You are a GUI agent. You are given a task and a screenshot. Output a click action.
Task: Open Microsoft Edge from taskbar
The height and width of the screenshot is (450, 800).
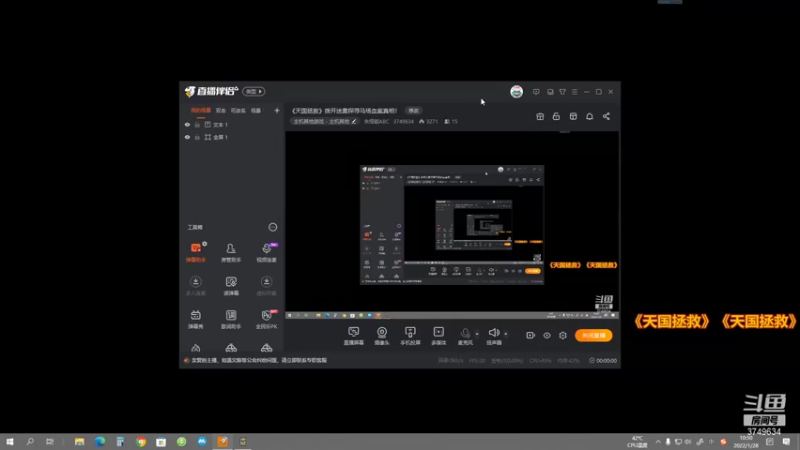(x=99, y=441)
